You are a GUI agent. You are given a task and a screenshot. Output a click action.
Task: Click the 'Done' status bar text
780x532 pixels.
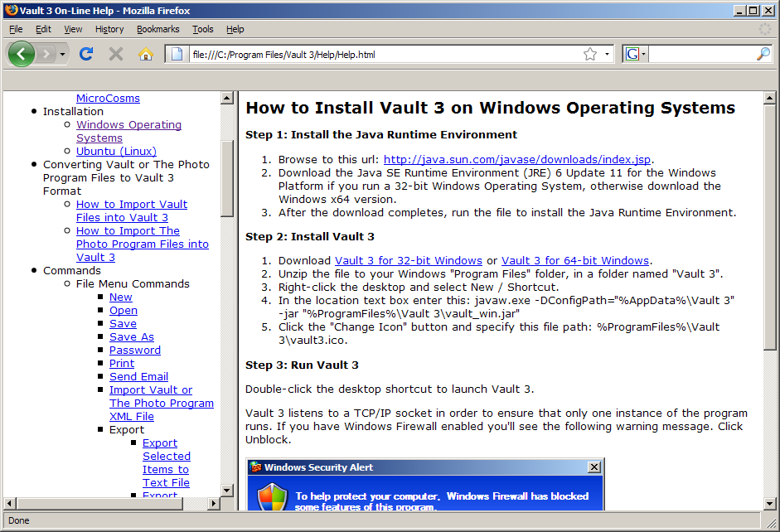click(x=19, y=520)
